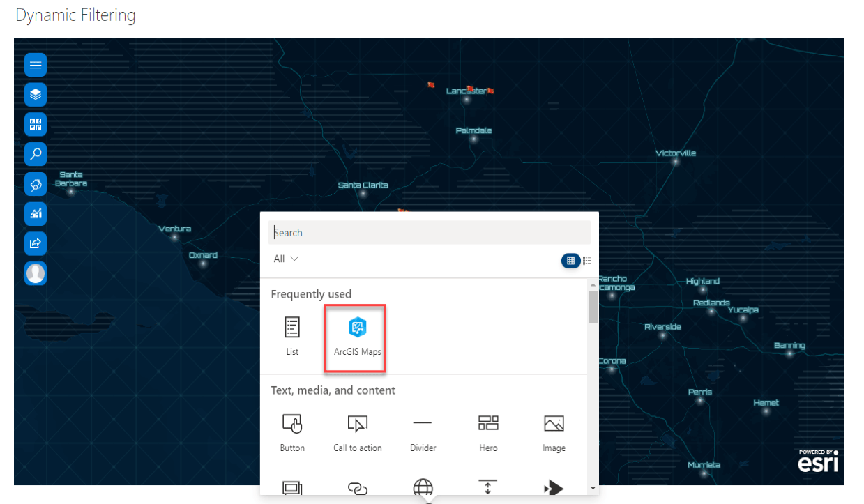
Task: Open the chart analysis tool
Action: (36, 213)
